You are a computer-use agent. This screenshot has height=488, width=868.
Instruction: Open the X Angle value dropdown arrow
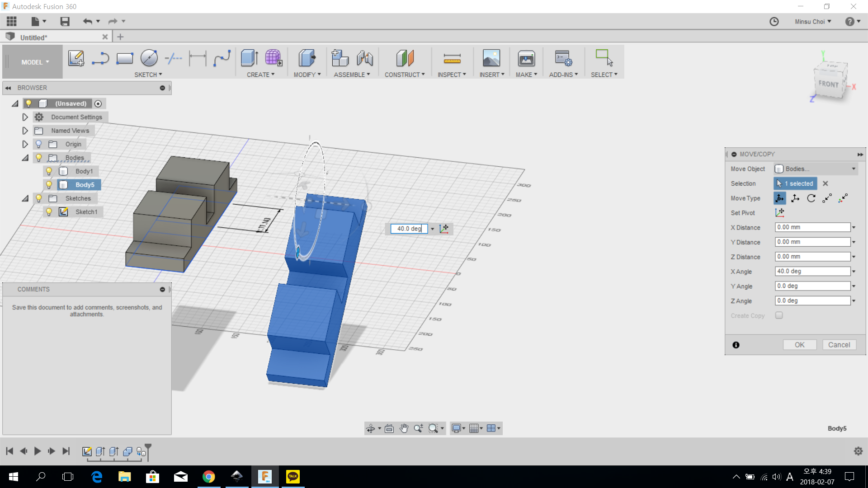click(x=854, y=272)
